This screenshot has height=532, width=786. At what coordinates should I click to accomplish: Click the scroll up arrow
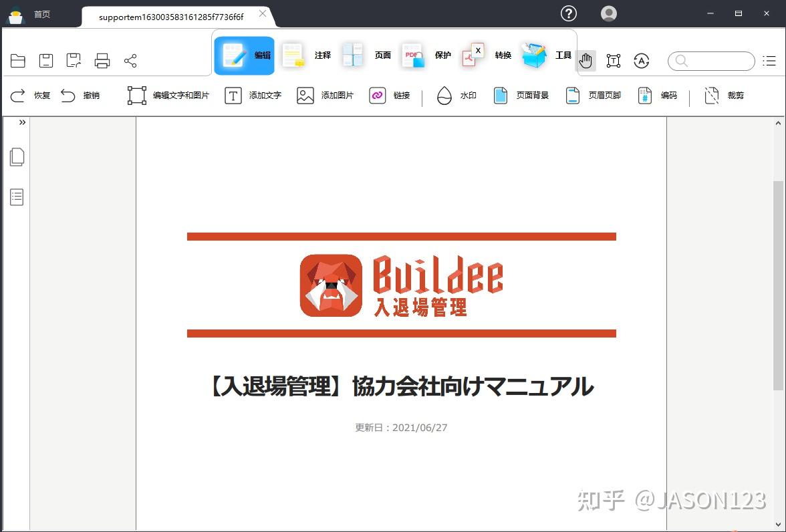(x=778, y=123)
